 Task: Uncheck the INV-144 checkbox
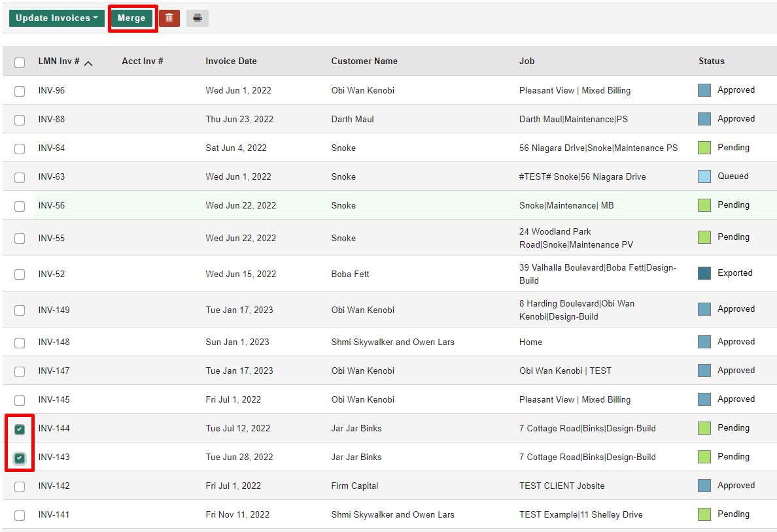[20, 429]
